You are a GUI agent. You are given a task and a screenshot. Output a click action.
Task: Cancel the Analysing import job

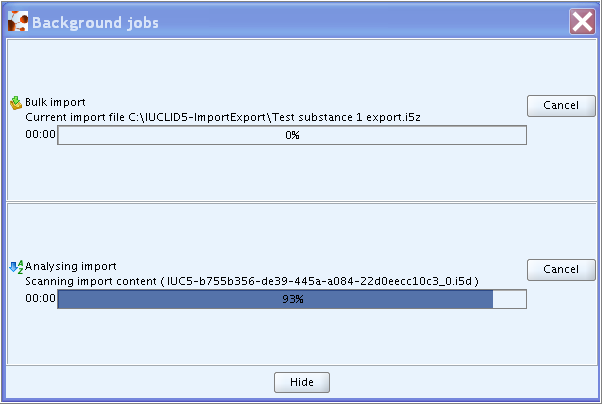point(561,270)
